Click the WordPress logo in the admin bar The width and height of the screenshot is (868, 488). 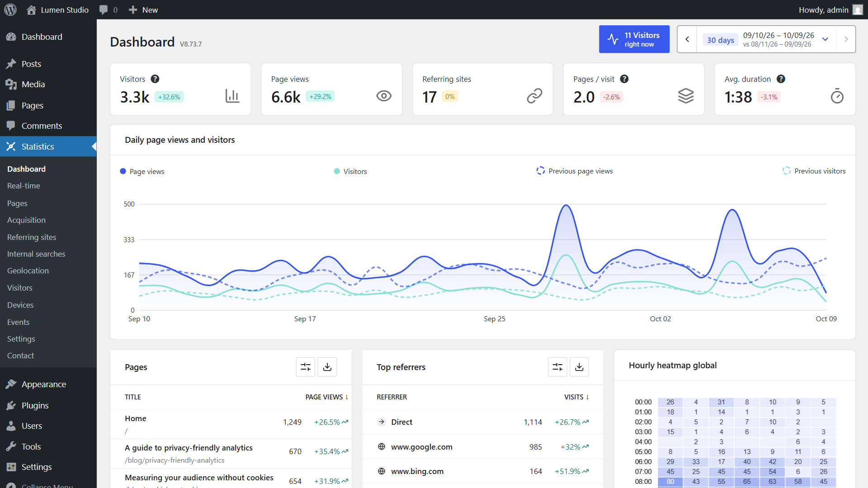point(10,9)
